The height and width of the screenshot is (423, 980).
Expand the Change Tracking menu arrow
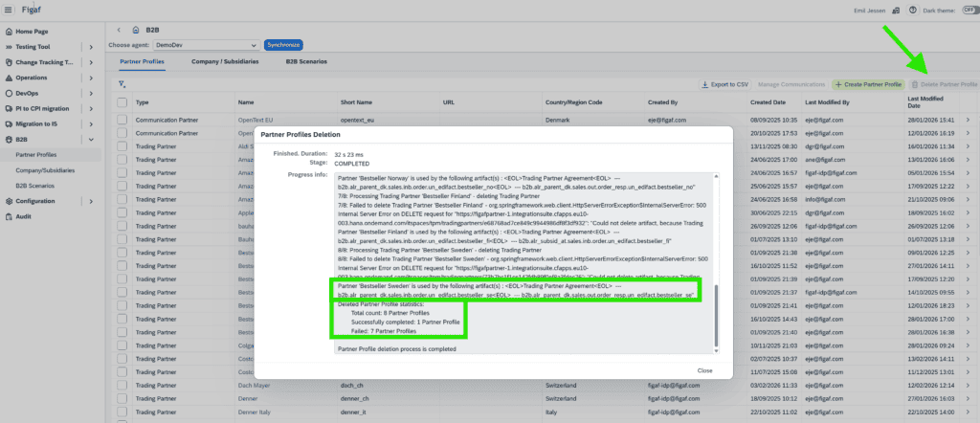click(91, 62)
